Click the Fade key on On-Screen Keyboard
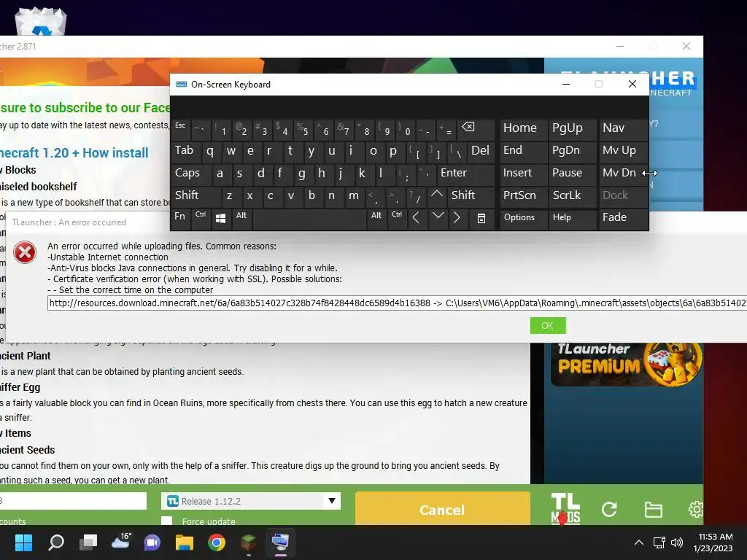 coord(622,217)
